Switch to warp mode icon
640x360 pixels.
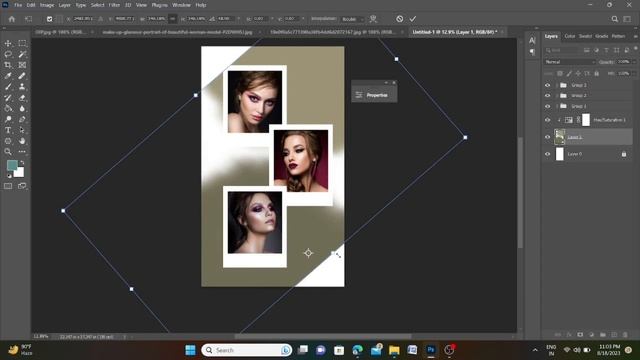[x=373, y=19]
